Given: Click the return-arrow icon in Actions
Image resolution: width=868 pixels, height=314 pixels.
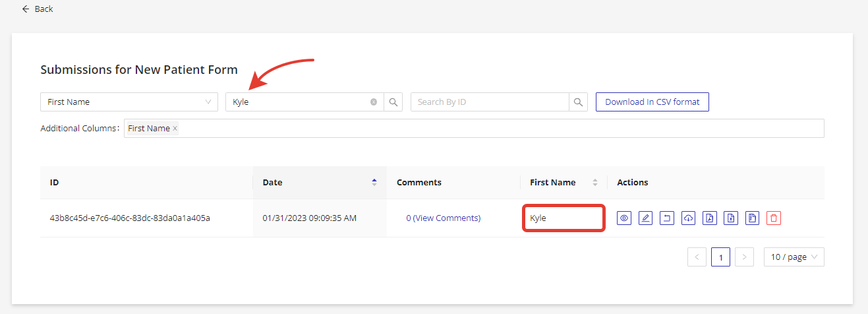Looking at the screenshot, I should coord(667,218).
